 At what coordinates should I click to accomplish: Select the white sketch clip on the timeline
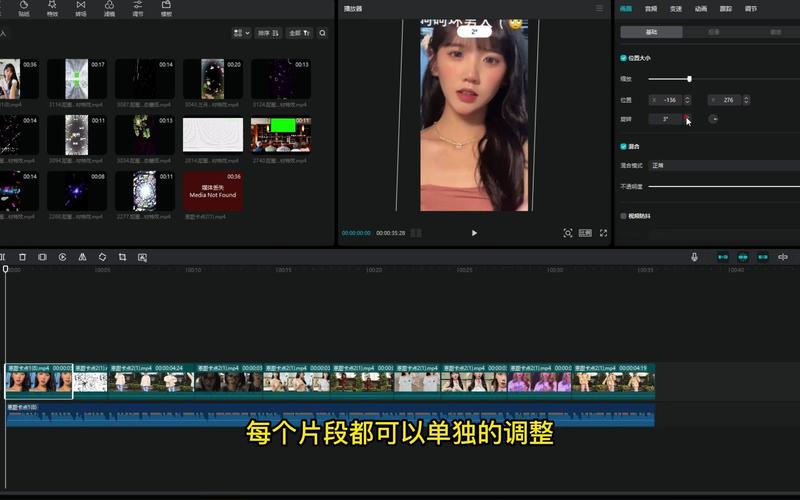90,381
